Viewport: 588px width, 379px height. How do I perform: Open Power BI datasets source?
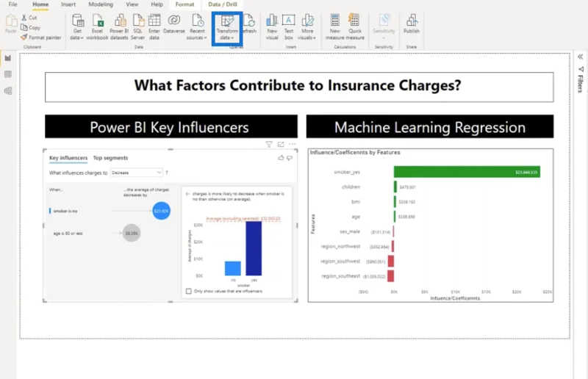(x=119, y=26)
